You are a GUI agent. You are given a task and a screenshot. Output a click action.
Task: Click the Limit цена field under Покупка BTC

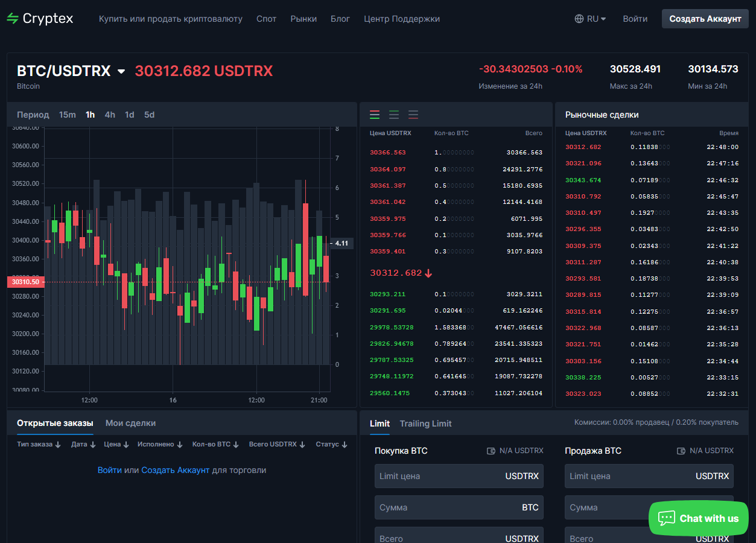point(459,476)
